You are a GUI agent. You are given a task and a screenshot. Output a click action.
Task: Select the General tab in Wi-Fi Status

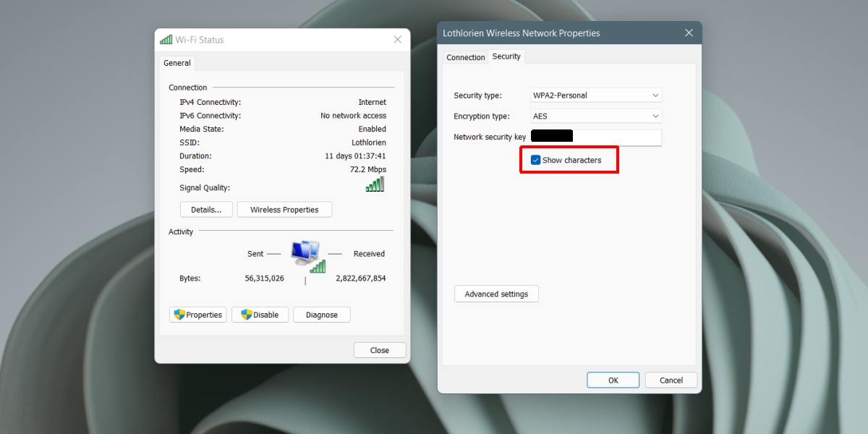[x=177, y=63]
